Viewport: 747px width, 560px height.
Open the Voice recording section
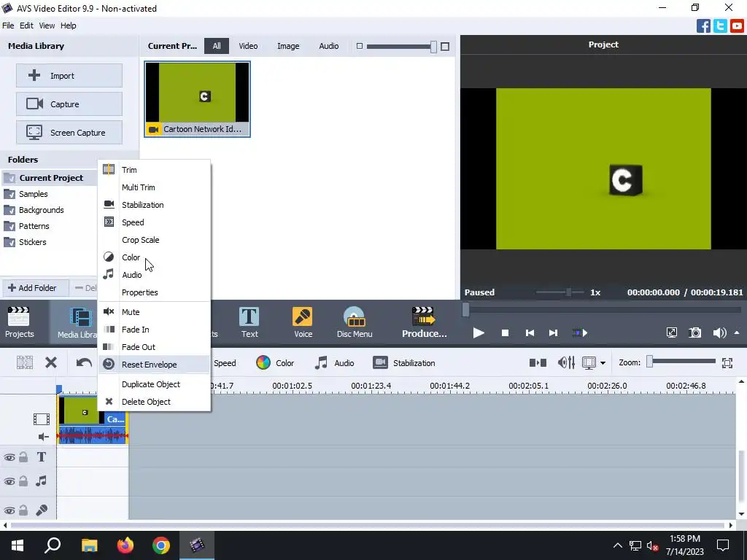[303, 322]
